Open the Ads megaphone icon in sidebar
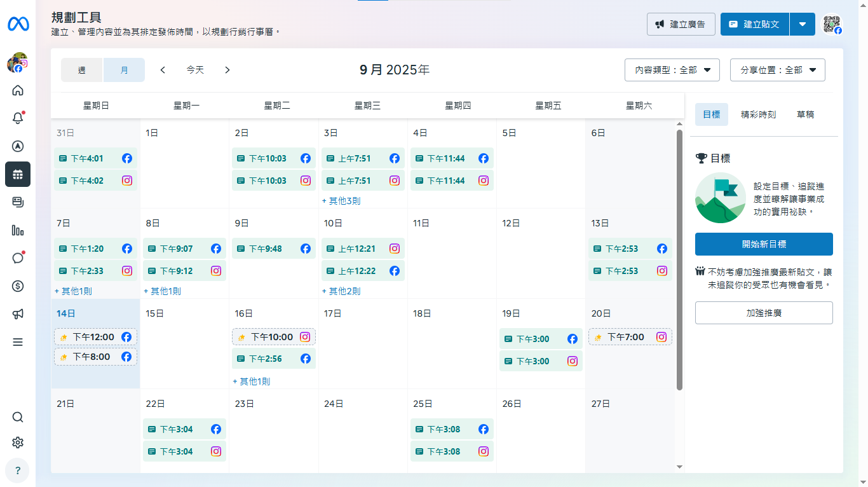The image size is (868, 487). 18,314
